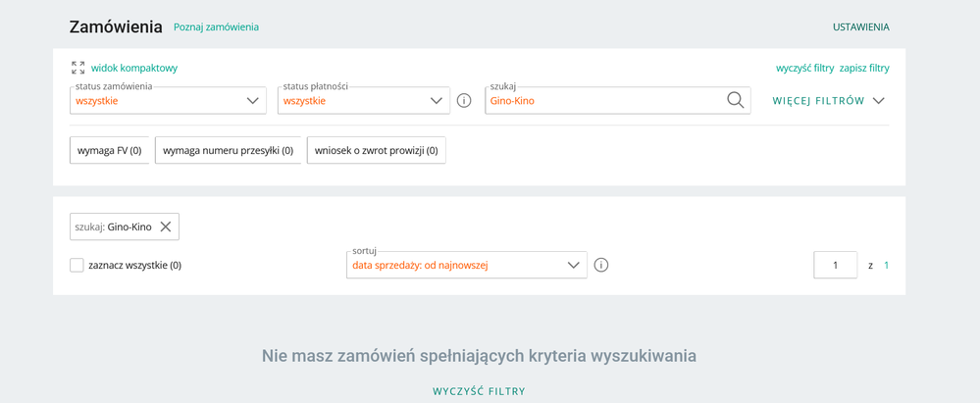Image resolution: width=980 pixels, height=403 pixels.
Task: Select 'wniosek o zwrot prowizji (0)' filter
Action: tap(376, 150)
